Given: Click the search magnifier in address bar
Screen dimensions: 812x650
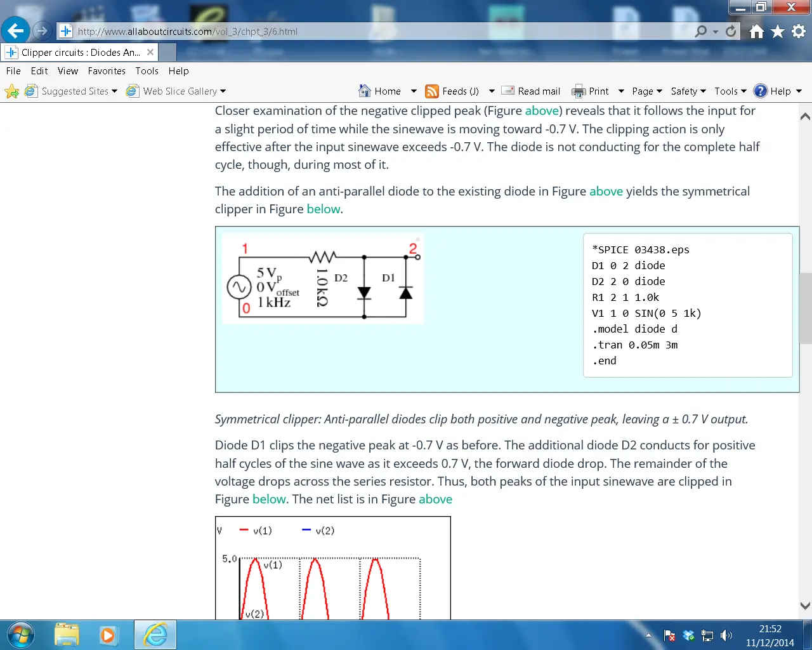Looking at the screenshot, I should (x=701, y=31).
